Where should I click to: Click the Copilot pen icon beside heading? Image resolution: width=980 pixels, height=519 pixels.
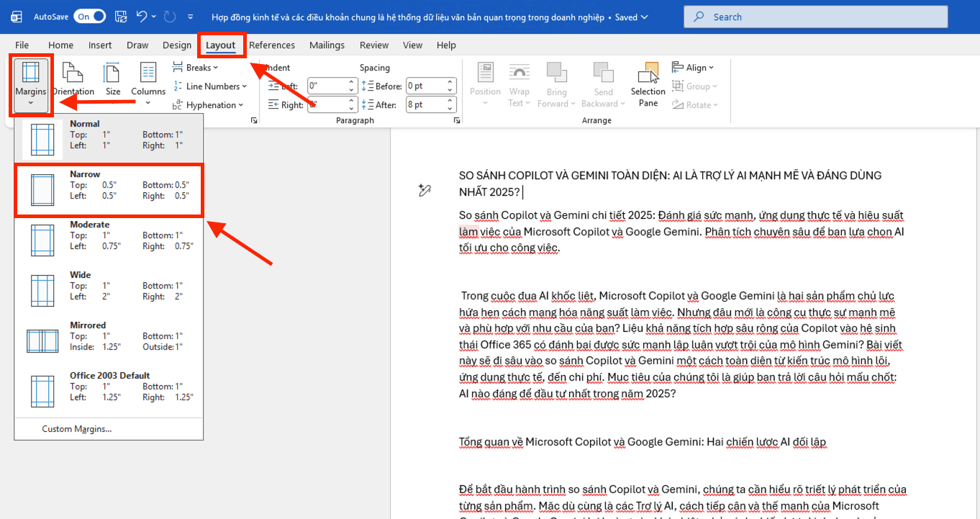click(425, 190)
